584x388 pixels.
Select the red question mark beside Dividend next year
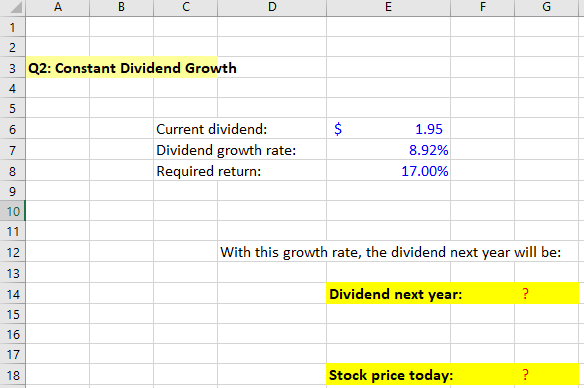coord(525,293)
